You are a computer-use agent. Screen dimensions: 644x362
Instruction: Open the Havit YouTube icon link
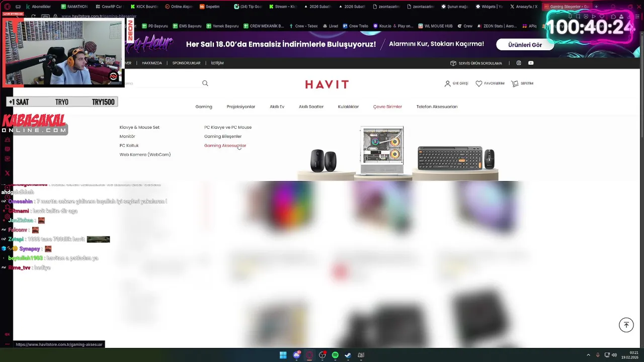[531, 63]
